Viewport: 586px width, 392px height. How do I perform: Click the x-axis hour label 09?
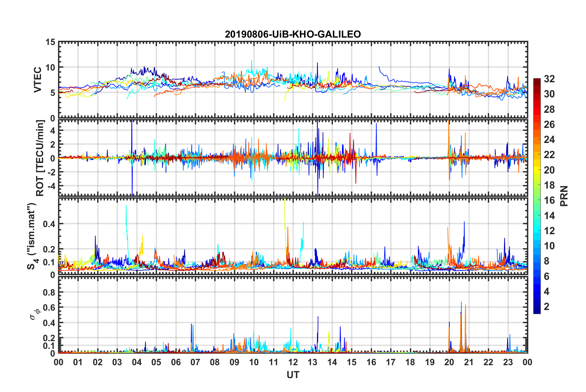click(234, 362)
